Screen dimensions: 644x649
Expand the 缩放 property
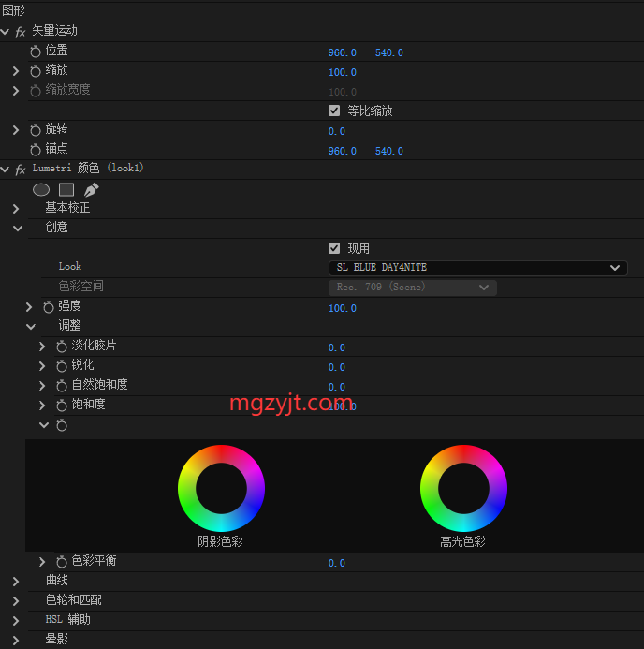(x=16, y=71)
